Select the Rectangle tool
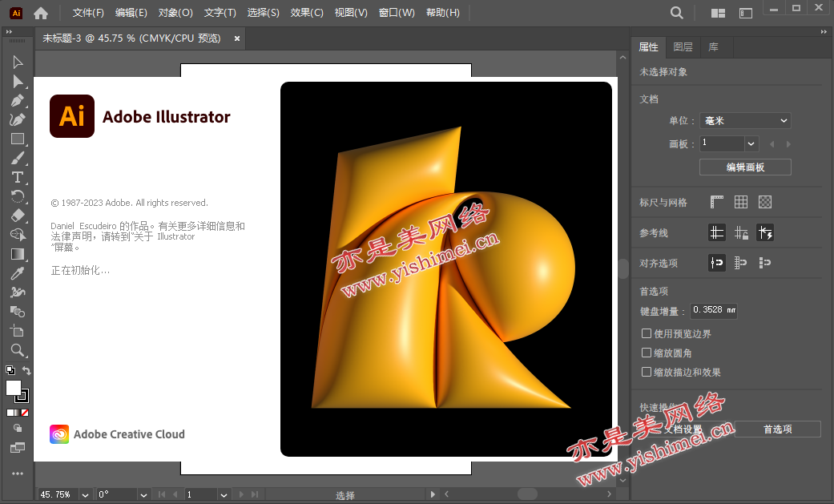The image size is (834, 504). (18, 139)
